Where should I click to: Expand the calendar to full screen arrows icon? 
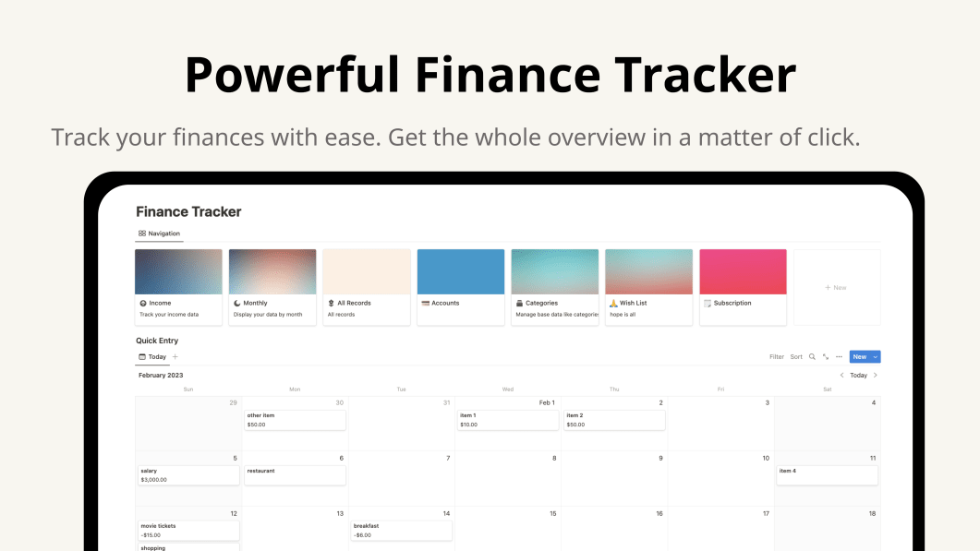[826, 356]
